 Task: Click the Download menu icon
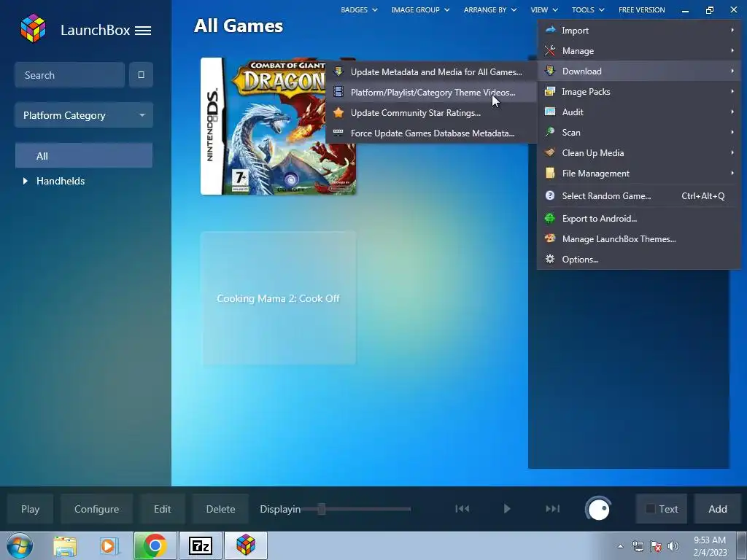[550, 71]
